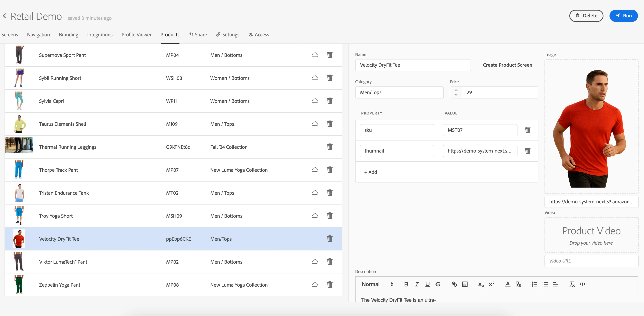Viewport: 644px width, 316px height.
Task: Open the text alignment options
Action: [556, 284]
